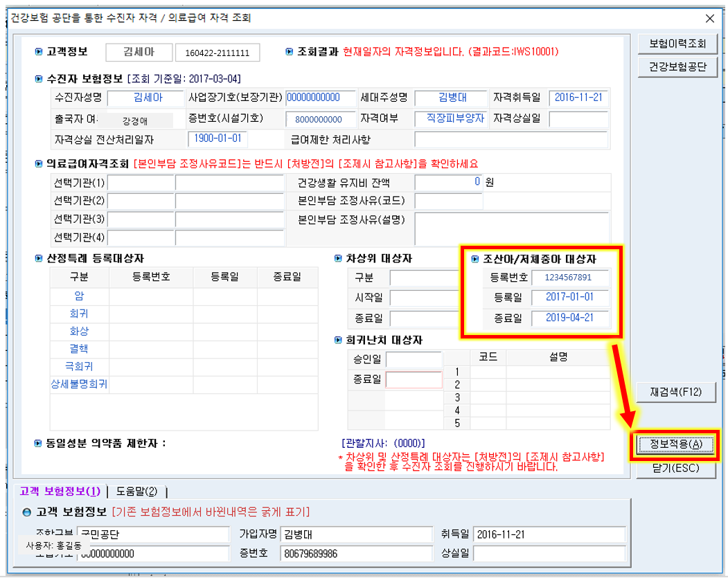Viewport: 728px width, 578px height.
Task: Focus the 선택기관(1) first input field
Action: (x=141, y=183)
